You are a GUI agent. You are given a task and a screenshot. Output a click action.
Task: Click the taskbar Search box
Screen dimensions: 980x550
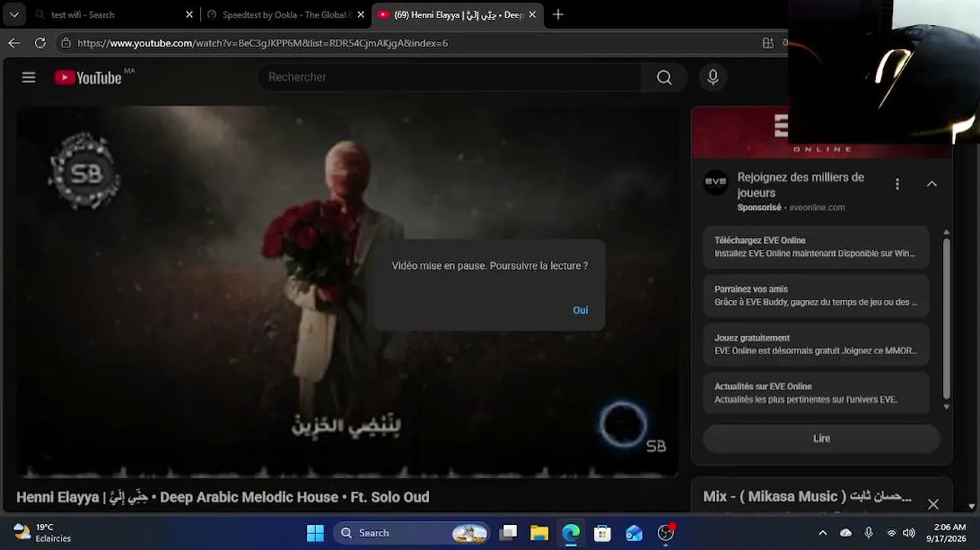click(x=412, y=532)
